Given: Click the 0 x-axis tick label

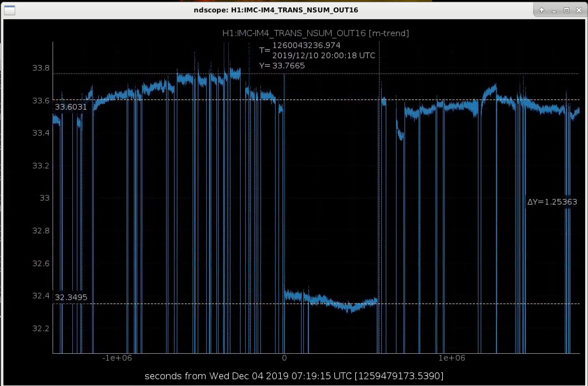Looking at the screenshot, I should pos(284,358).
